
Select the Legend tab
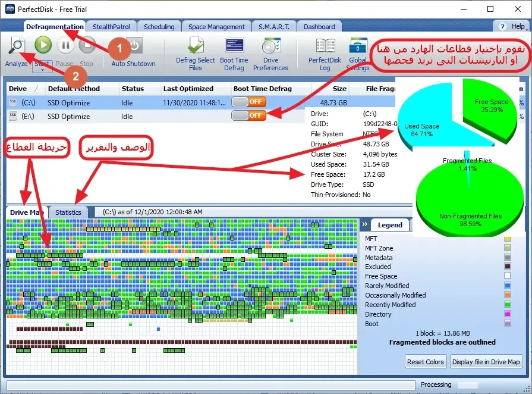(x=390, y=225)
